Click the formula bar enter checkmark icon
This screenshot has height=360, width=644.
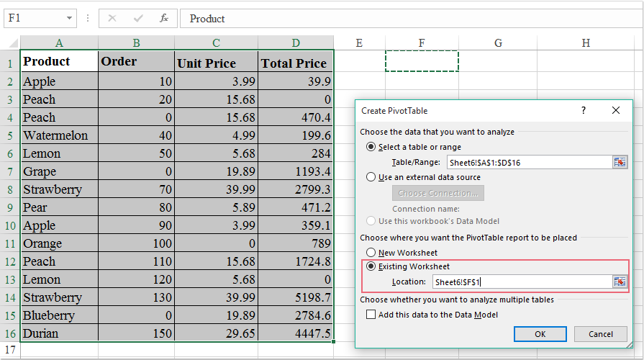point(138,19)
